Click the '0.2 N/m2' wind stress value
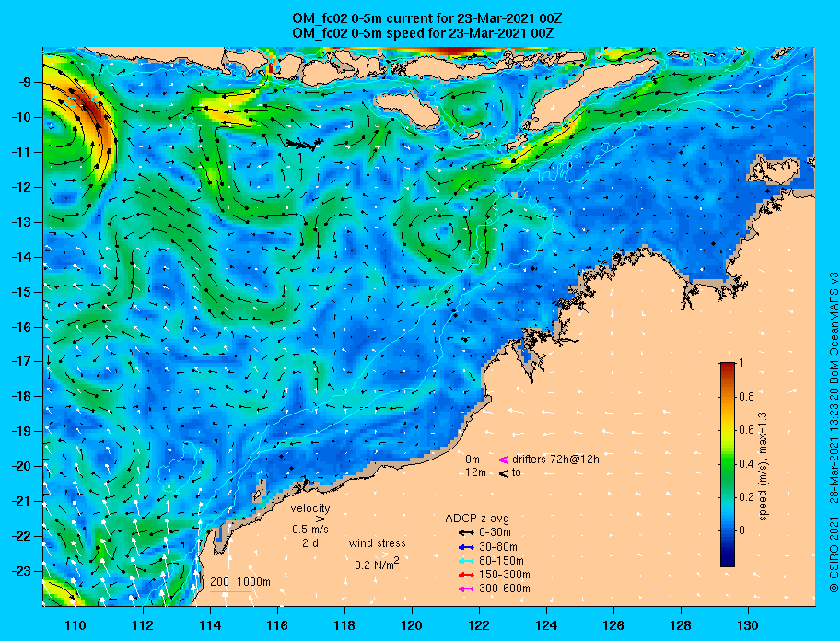 click(377, 564)
